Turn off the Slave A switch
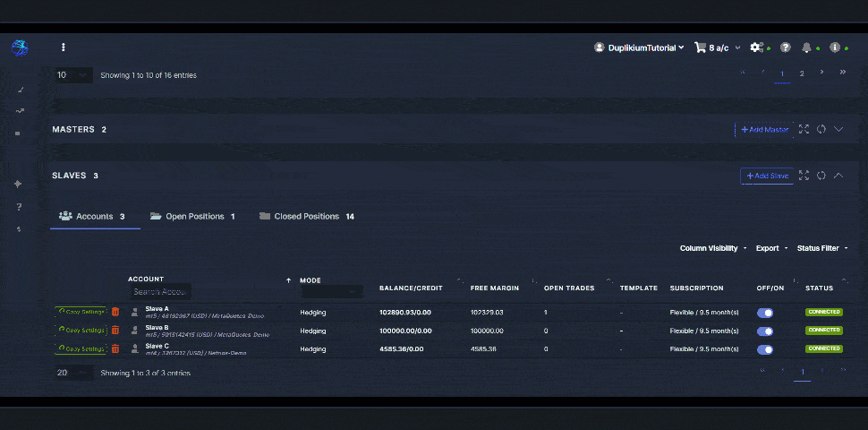Viewport: 868px width, 430px height. pyautogui.click(x=765, y=313)
